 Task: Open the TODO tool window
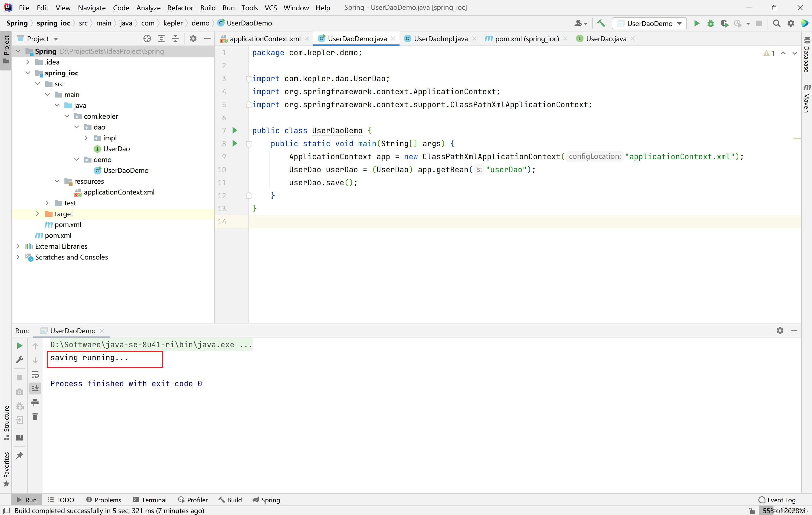tap(61, 500)
